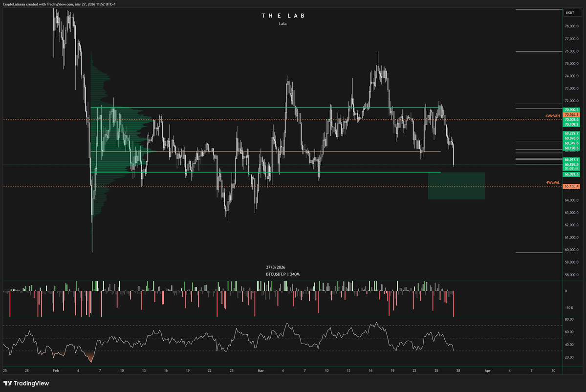Select the orange 65,155.4 price label
Image resolution: width=586 pixels, height=392 pixels.
point(571,186)
